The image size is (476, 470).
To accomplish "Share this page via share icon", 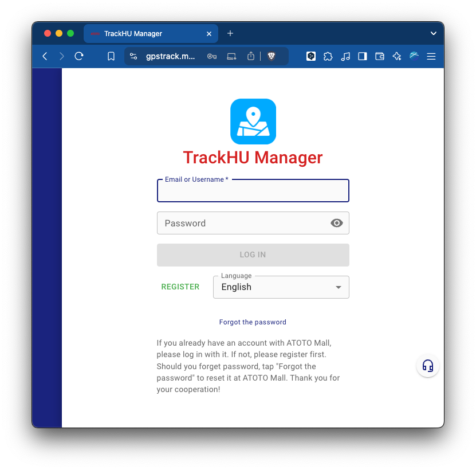I will coord(251,56).
